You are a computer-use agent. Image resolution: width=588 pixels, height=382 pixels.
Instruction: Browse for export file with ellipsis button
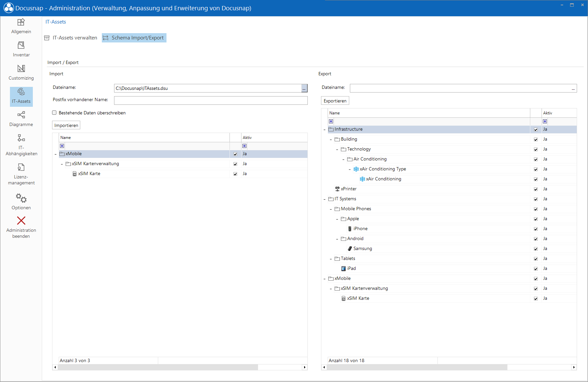tap(573, 88)
